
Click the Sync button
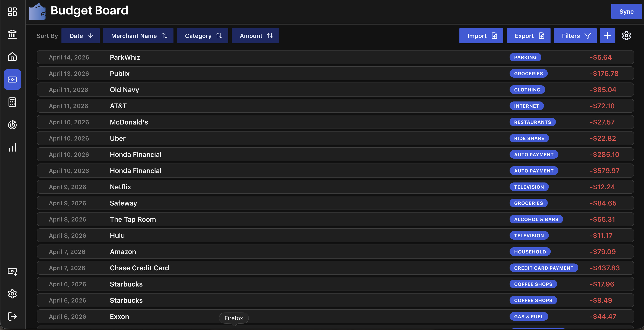coord(626,12)
